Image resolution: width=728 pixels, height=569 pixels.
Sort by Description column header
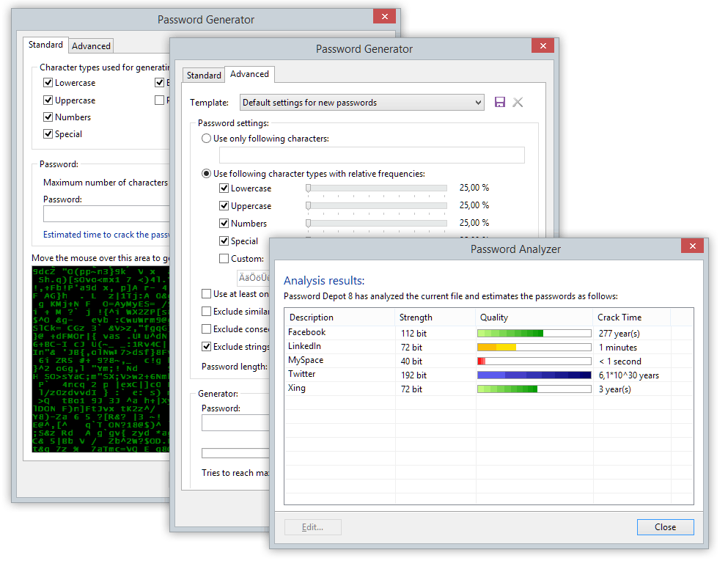point(340,317)
